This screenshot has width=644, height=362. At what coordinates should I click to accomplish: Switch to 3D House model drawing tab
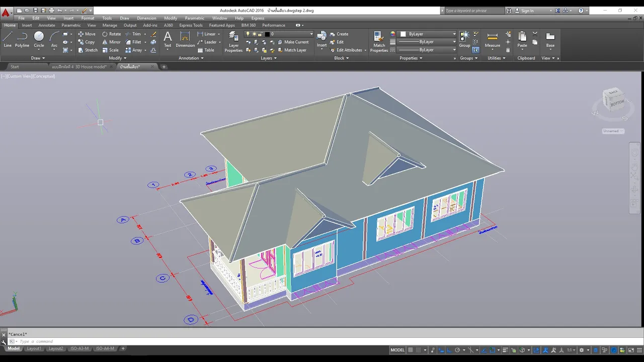coord(79,67)
